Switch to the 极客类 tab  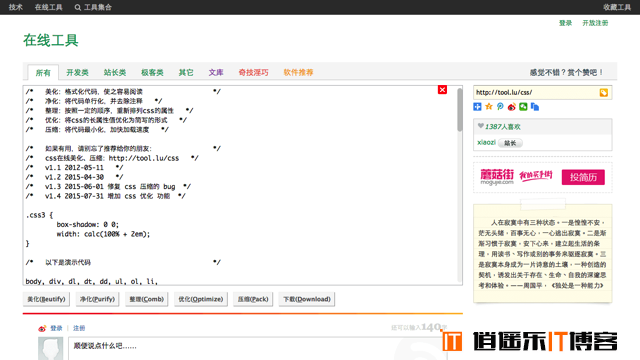pos(152,72)
